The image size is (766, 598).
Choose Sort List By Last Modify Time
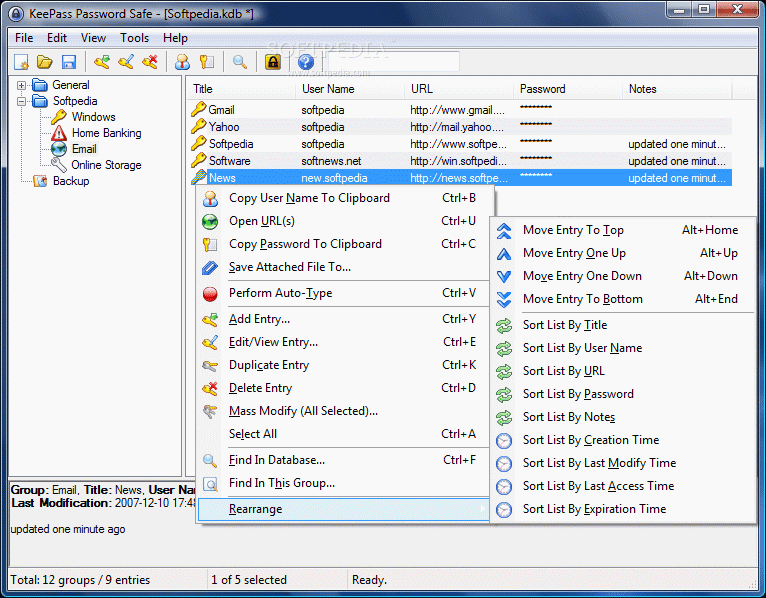coord(623,463)
